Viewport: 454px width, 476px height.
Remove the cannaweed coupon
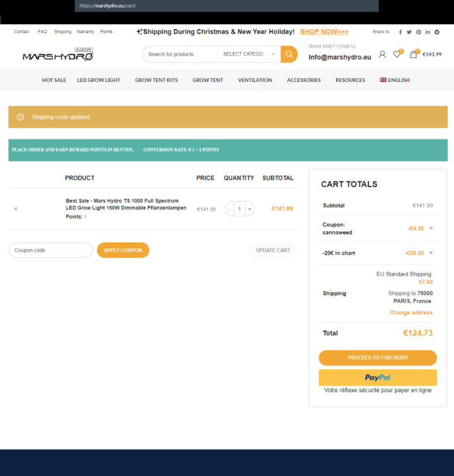point(431,228)
